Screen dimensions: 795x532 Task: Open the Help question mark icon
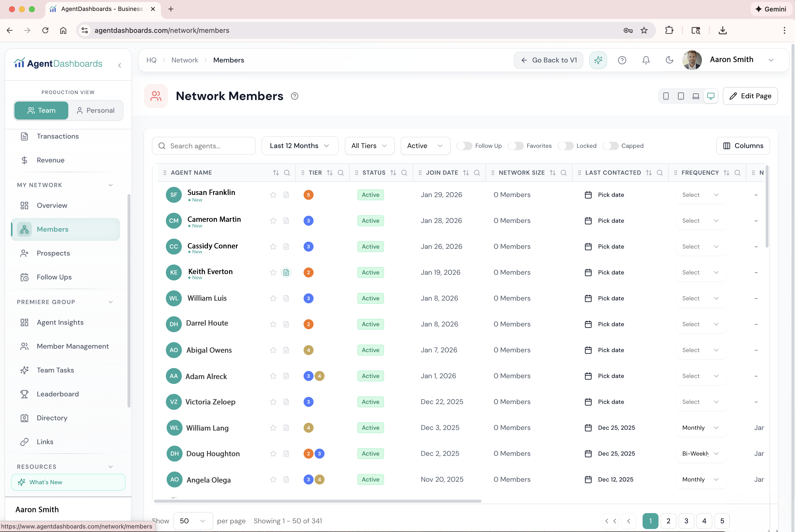[x=622, y=60]
